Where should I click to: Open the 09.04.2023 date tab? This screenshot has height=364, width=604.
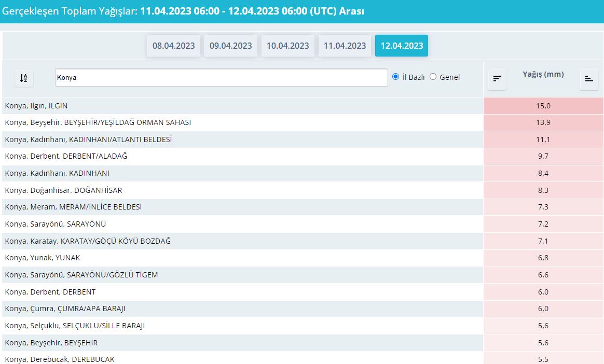[231, 46]
